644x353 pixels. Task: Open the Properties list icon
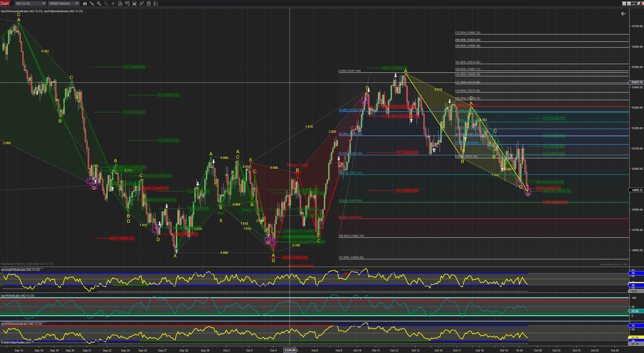tap(156, 4)
